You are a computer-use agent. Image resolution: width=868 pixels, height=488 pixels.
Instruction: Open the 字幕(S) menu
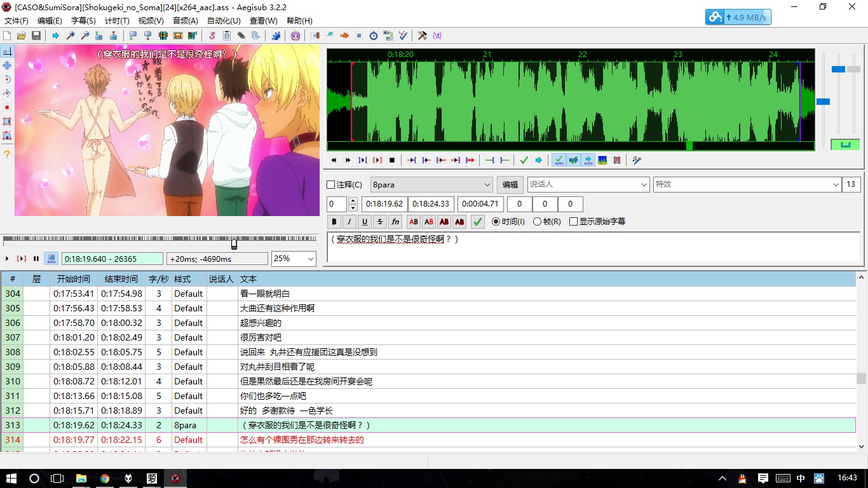[83, 20]
